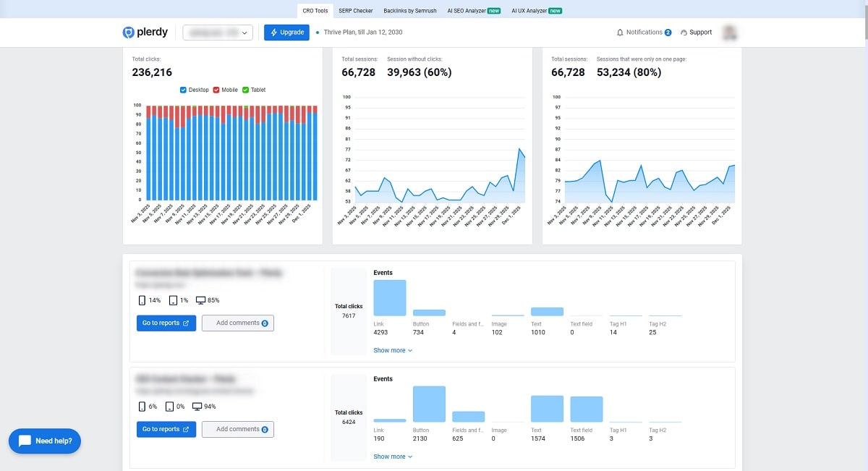Image resolution: width=868 pixels, height=471 pixels.
Task: Toggle the Mobile legend checkbox
Action: tap(216, 90)
